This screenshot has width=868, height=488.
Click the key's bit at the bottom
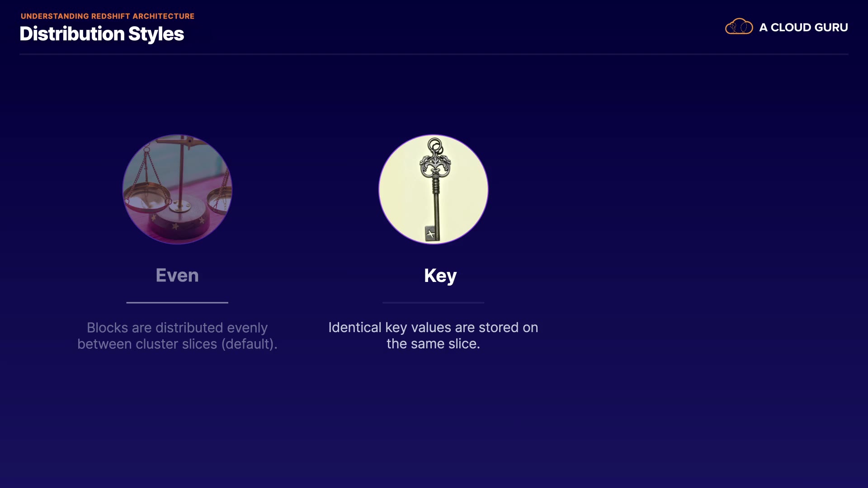[432, 233]
